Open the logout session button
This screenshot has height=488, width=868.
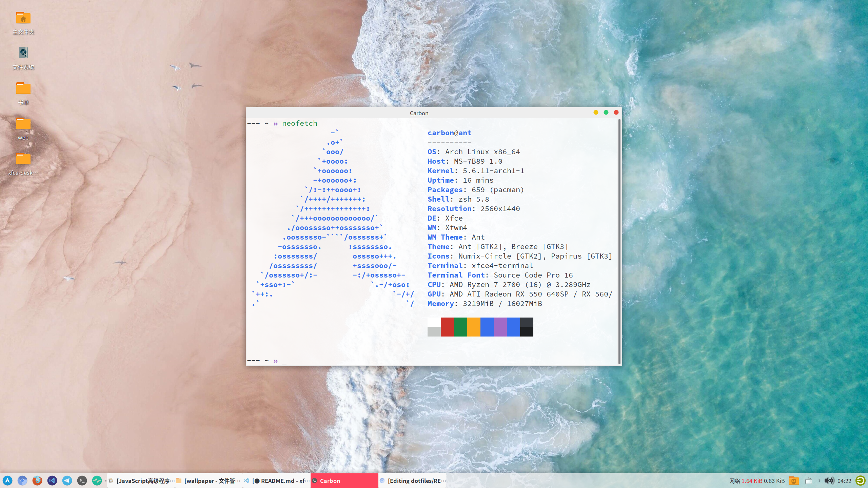coord(860,481)
